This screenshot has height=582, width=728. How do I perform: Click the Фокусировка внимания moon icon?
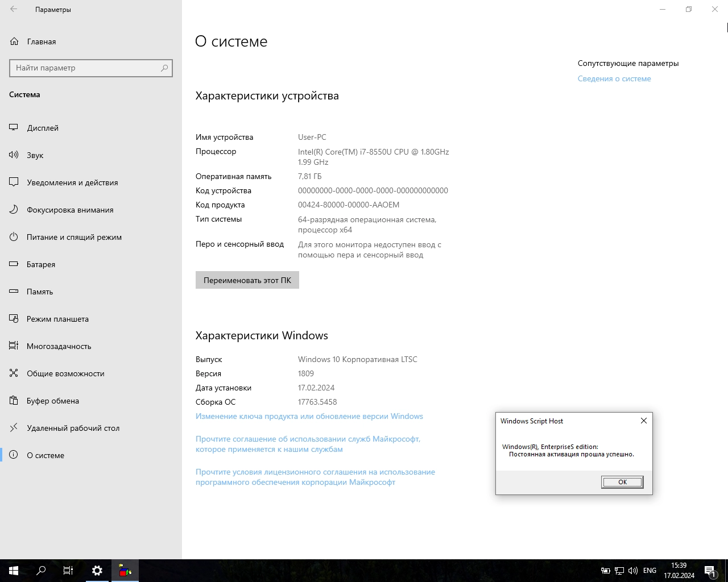click(14, 210)
